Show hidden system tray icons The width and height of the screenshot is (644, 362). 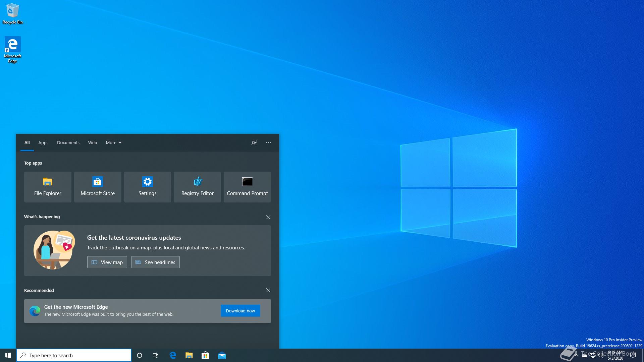[x=577, y=355]
